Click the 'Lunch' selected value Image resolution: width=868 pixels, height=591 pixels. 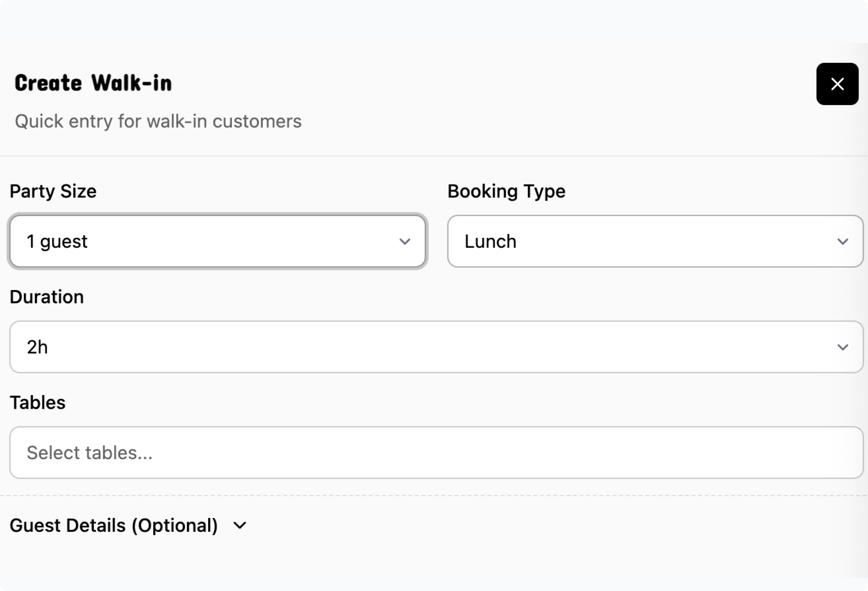(490, 241)
